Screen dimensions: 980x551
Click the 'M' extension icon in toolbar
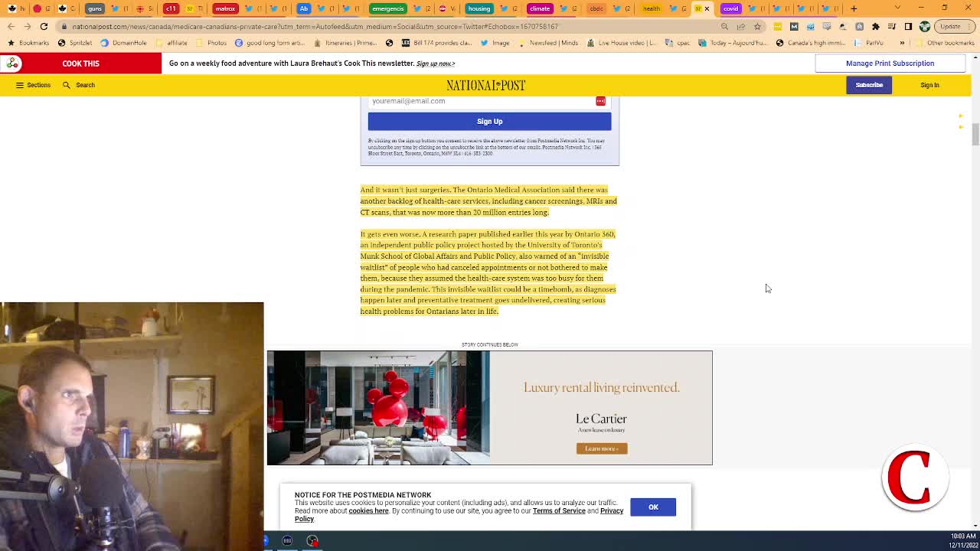794,26
